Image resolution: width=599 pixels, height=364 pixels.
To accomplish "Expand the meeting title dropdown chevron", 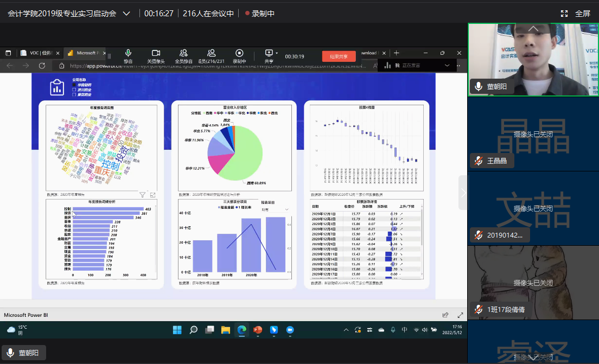I will (126, 14).
